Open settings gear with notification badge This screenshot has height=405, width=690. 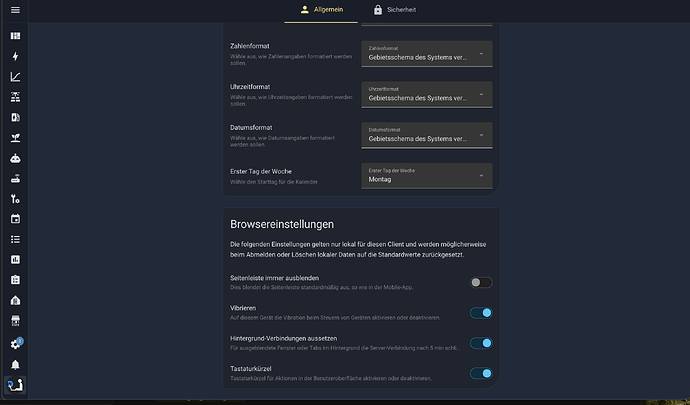16,344
